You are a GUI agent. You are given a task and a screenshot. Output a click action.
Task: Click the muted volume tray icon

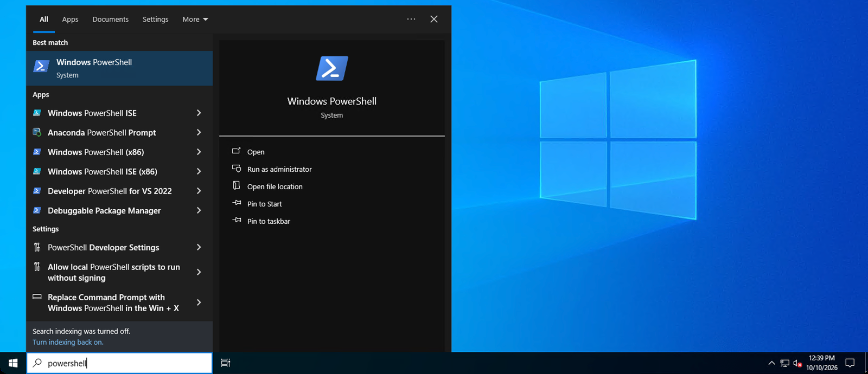click(x=797, y=363)
